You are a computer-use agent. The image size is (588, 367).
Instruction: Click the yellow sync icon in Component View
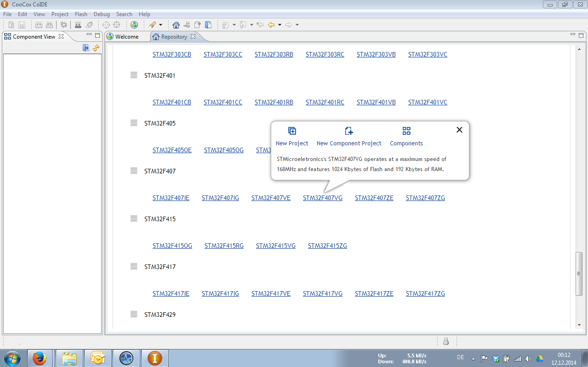(96, 48)
